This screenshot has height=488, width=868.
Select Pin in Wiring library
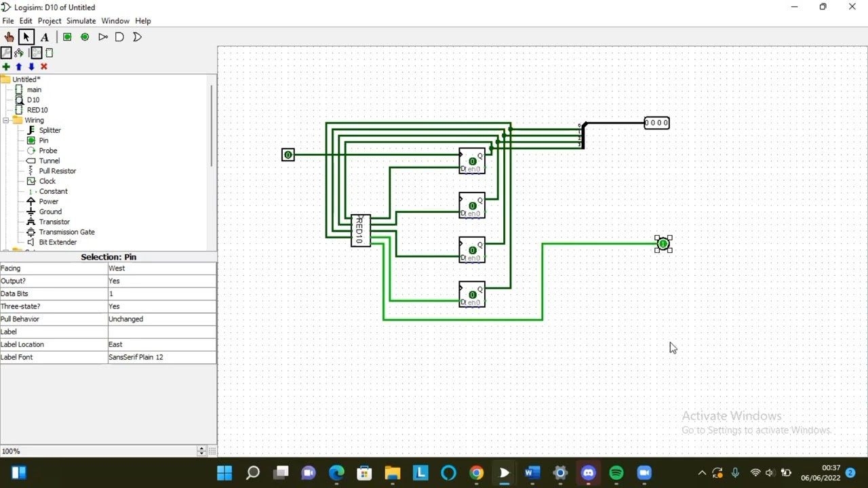click(43, 140)
